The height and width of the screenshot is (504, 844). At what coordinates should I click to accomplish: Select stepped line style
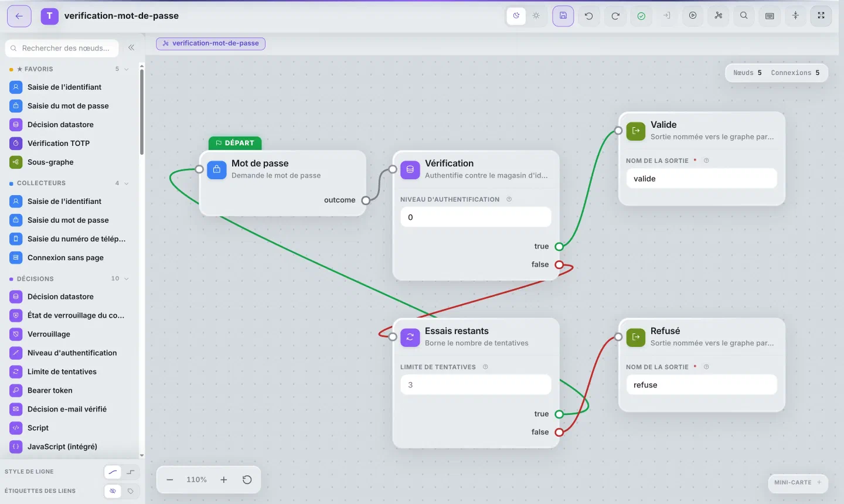131,472
